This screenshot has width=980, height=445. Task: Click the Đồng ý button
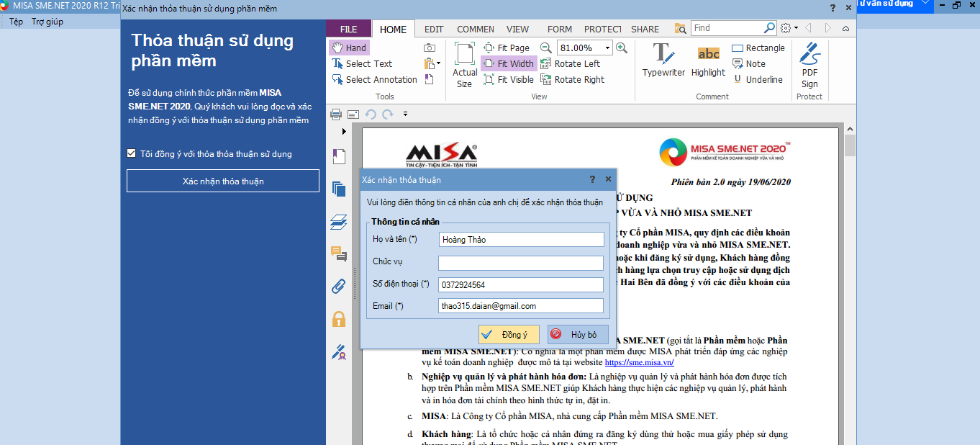tap(509, 334)
